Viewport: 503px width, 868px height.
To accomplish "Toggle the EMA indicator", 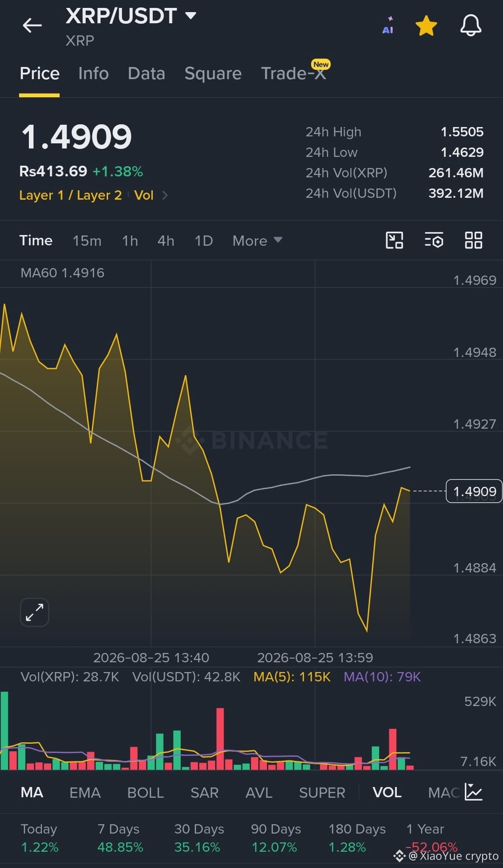I will [x=85, y=792].
